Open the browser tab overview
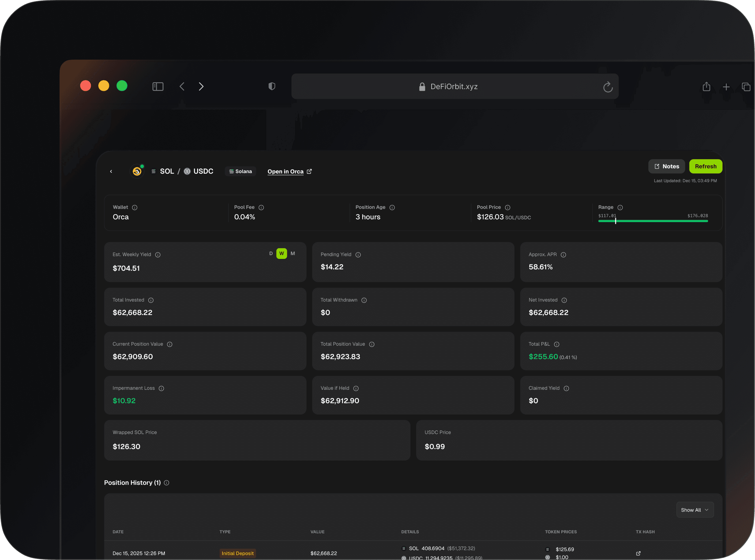Screen dimensions: 755x560 [x=745, y=87]
